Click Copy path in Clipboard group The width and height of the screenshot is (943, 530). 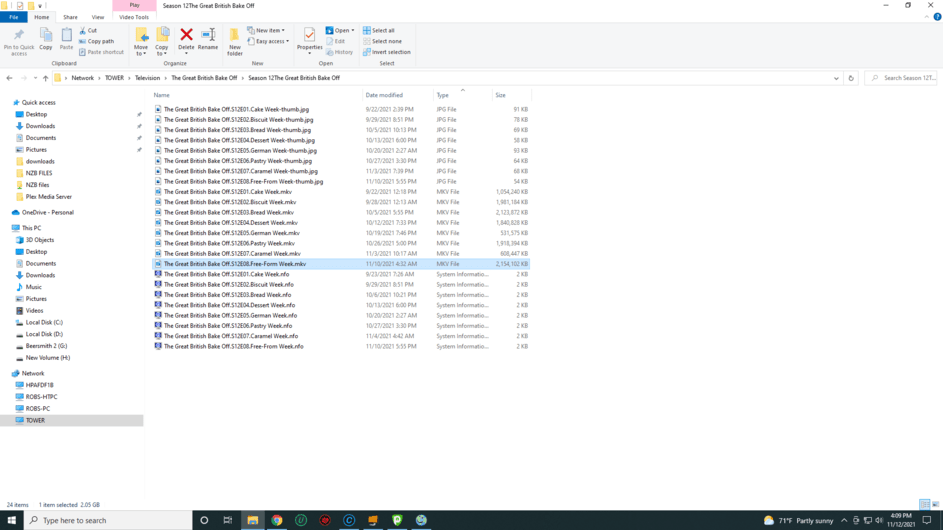pos(96,42)
